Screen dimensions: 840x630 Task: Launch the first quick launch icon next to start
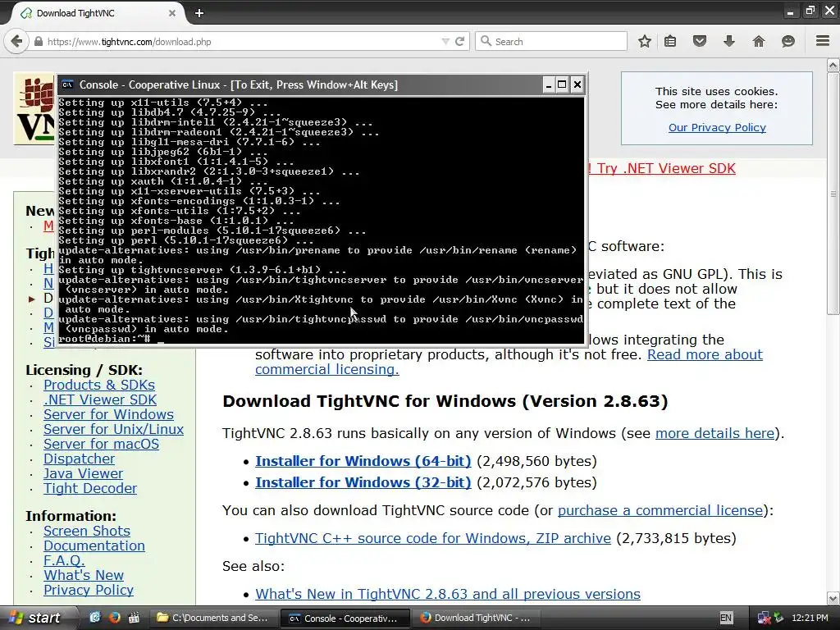point(95,618)
